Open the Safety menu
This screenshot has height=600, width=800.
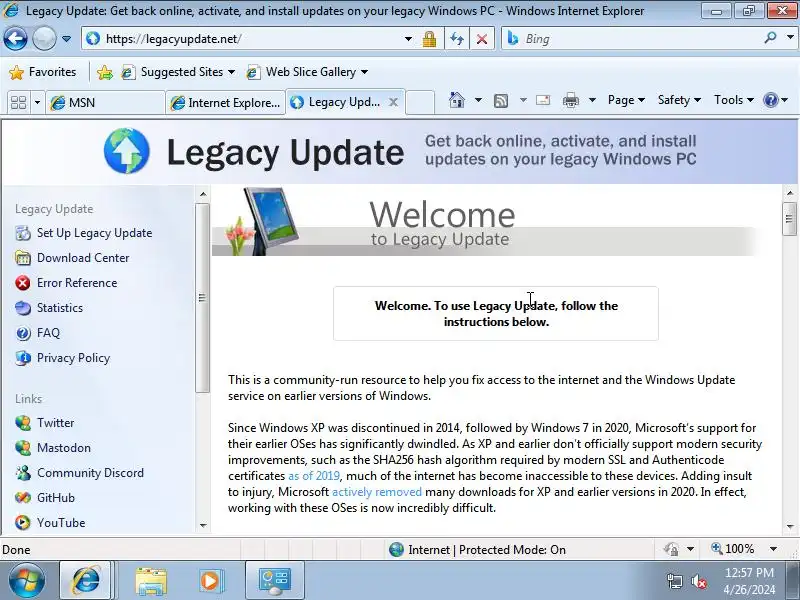pyautogui.click(x=679, y=100)
